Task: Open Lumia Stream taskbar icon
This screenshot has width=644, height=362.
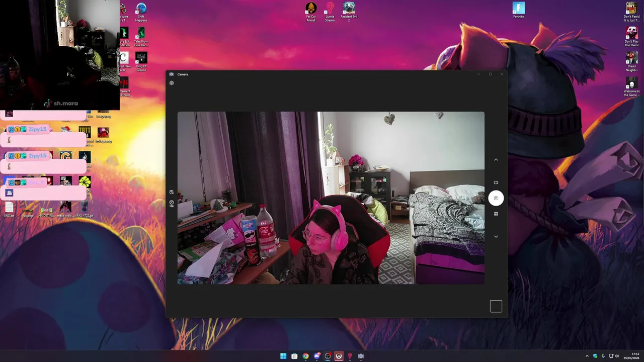Action: pos(350,356)
